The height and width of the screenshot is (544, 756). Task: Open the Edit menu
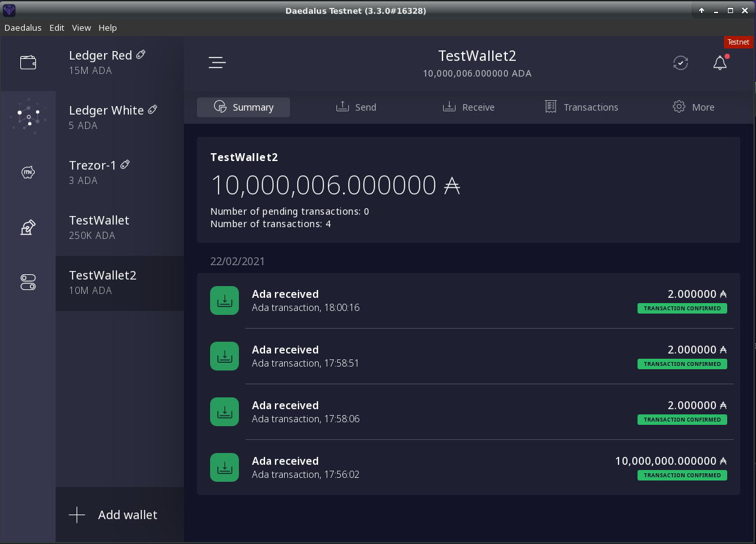point(57,28)
